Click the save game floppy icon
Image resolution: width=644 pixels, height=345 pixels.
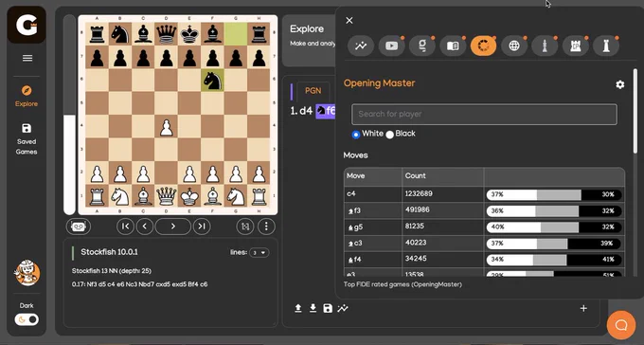pyautogui.click(x=328, y=308)
